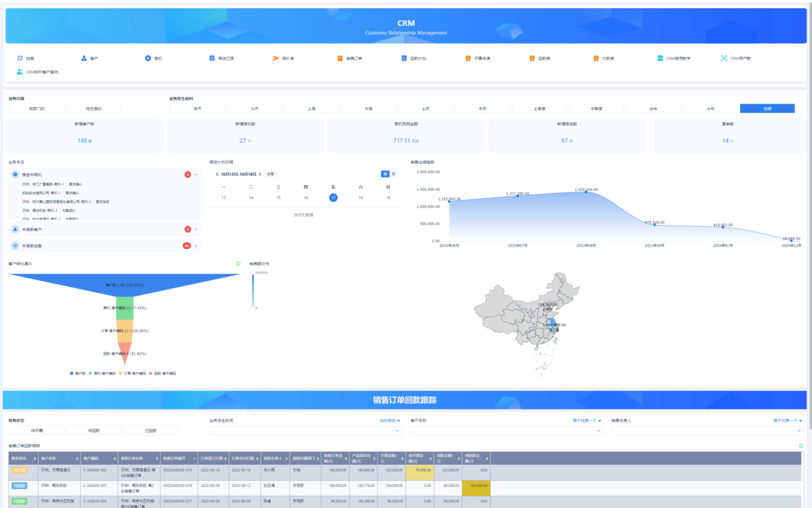The width and height of the screenshot is (812, 508).
Task: Switch calendar to 月 month view
Action: tap(393, 174)
